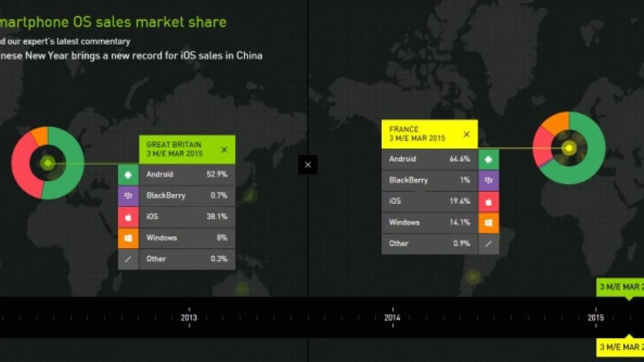Click the Apple iOS icon in Great Britain panel
The width and height of the screenshot is (644, 362).
click(x=128, y=217)
